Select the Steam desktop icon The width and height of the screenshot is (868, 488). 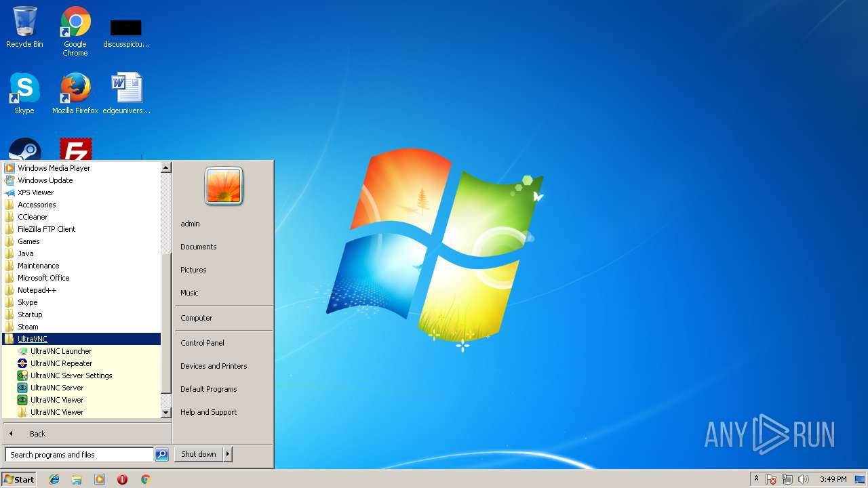click(x=25, y=150)
